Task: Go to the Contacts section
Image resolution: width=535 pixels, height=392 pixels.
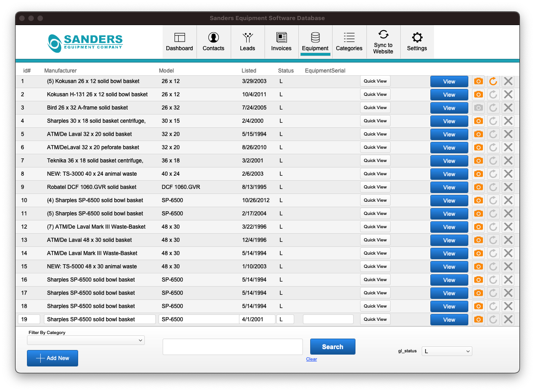Action: click(x=213, y=42)
